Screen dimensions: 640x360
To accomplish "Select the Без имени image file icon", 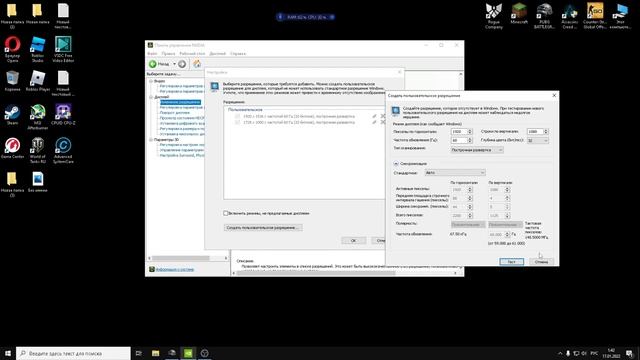I will (38, 182).
